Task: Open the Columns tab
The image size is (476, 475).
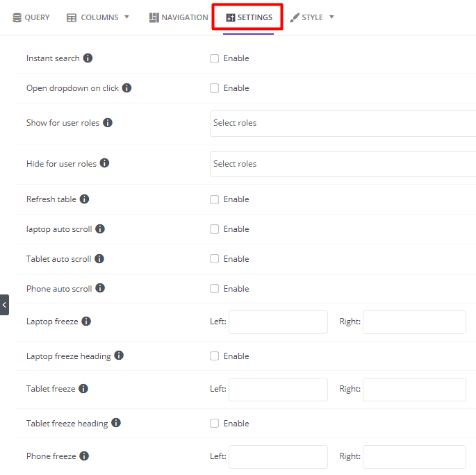Action: [x=98, y=17]
